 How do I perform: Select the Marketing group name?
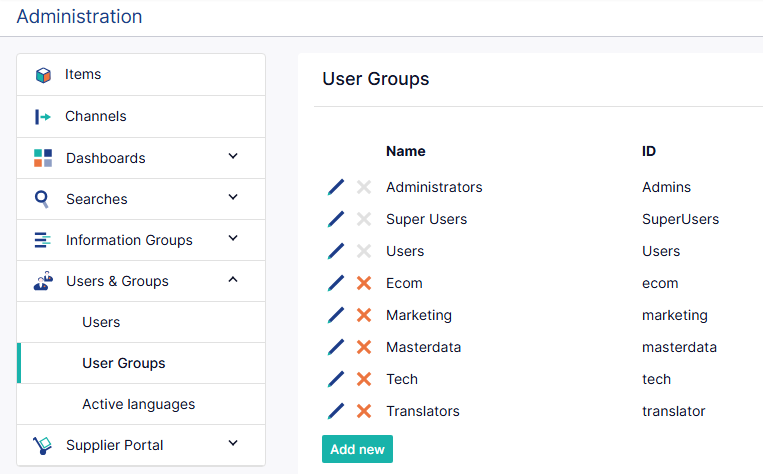click(418, 315)
